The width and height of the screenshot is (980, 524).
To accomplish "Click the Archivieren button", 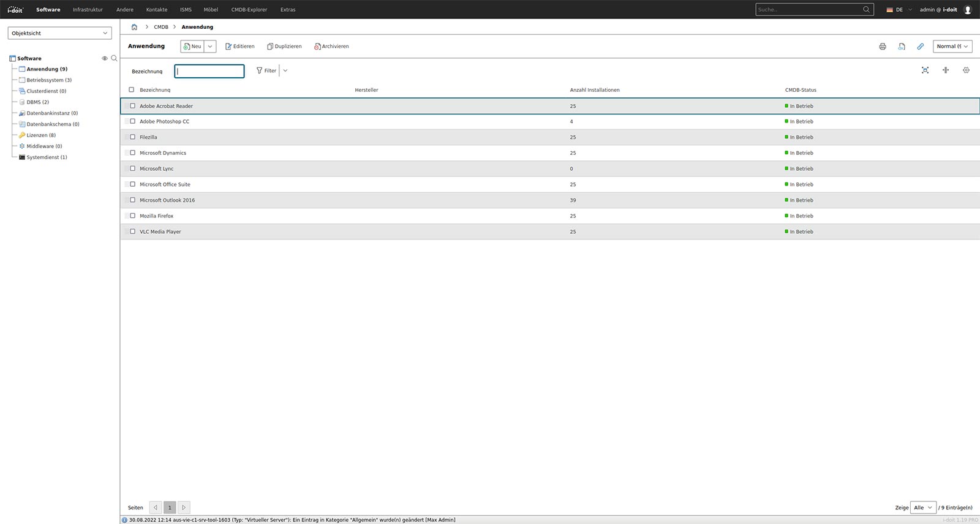I will click(331, 47).
